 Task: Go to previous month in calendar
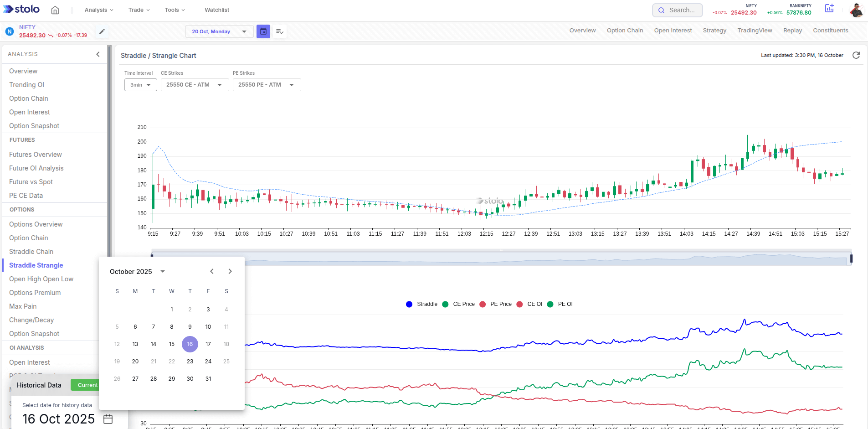(x=212, y=271)
